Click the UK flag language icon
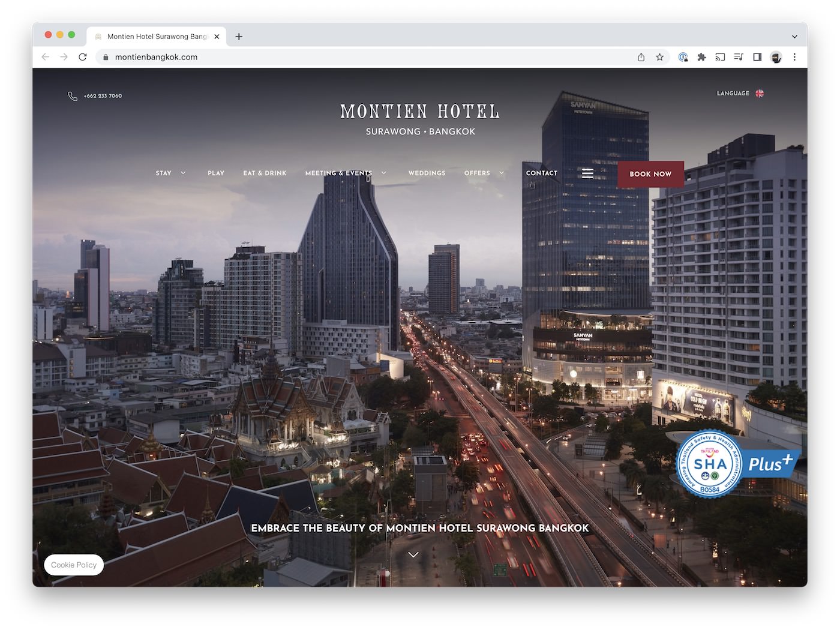The width and height of the screenshot is (840, 630). point(760,94)
